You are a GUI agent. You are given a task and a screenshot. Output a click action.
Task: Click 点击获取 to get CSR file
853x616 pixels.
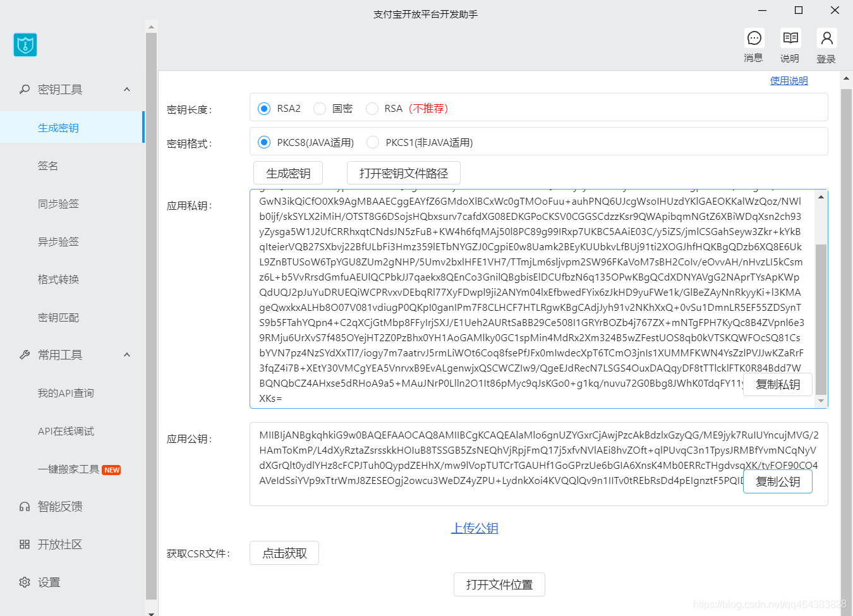point(284,553)
